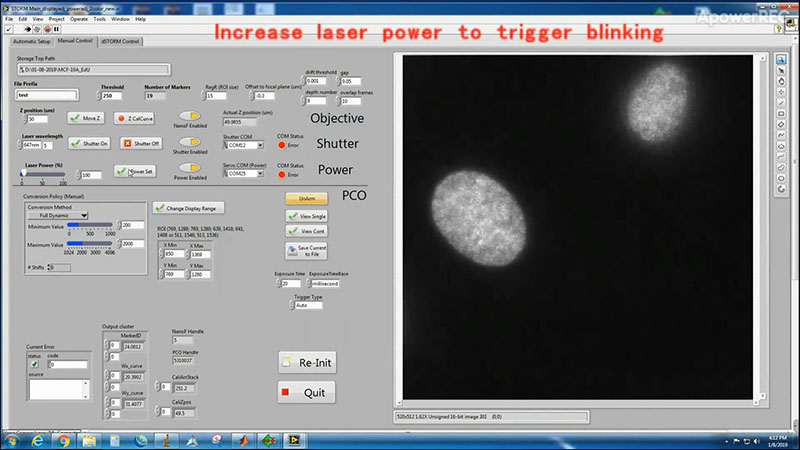Click the Minimum Value slider
Viewport: 800px width, 450px height.
[90, 224]
